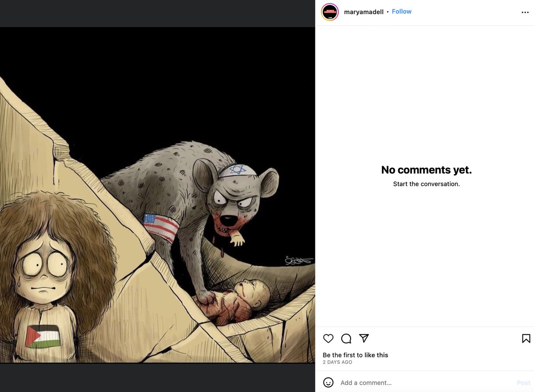Screen dimensions: 534x392
Task: Click the dark bar above the image
Action: pos(158,13)
